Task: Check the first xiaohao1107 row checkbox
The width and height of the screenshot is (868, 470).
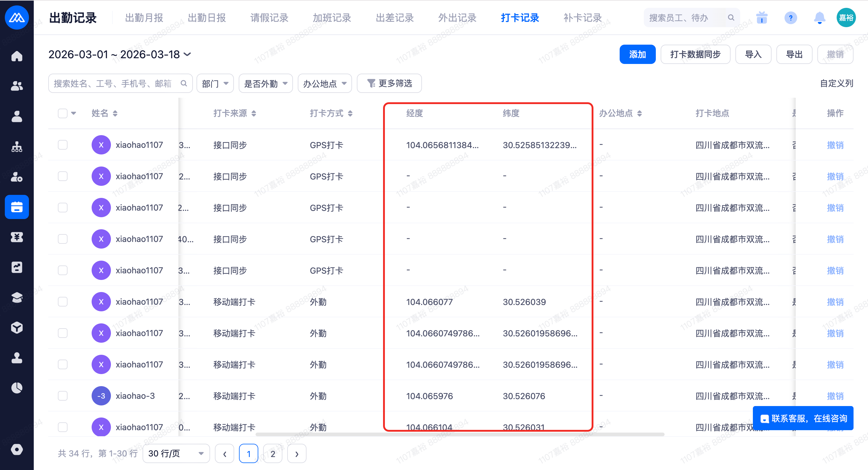Action: pos(63,145)
